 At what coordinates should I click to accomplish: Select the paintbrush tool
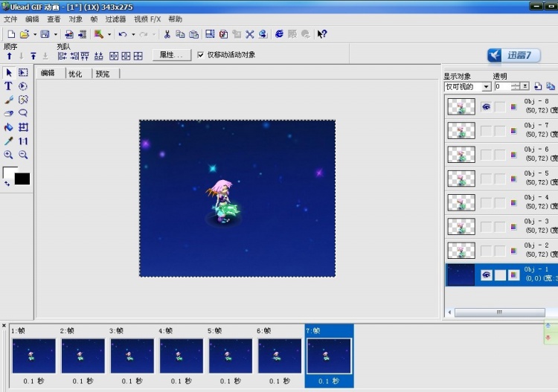9,100
